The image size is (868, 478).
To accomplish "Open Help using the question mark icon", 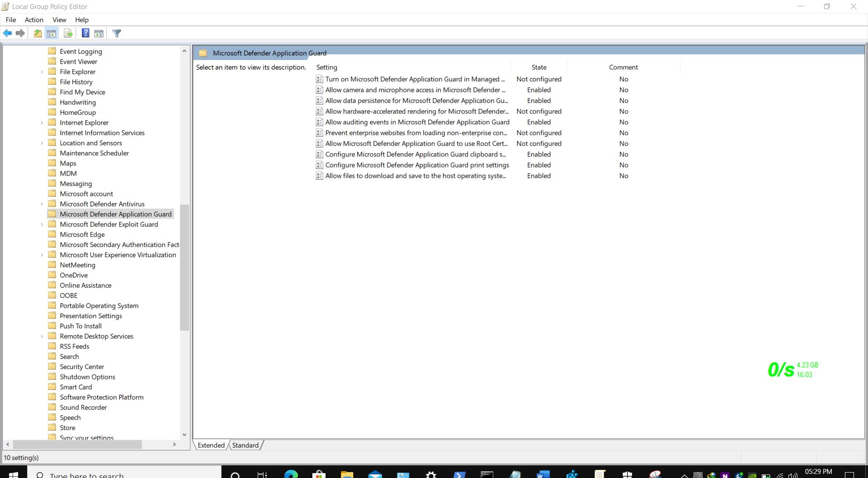I will 85,33.
